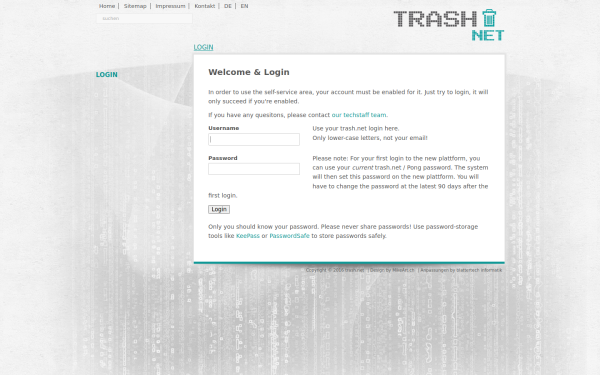Viewport: 600px width, 375px height.
Task: Click the Welcome & Login heading
Action: coord(249,72)
